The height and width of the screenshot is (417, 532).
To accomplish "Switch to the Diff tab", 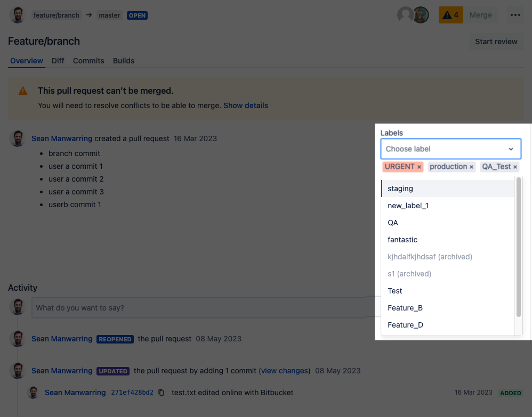I will click(x=58, y=61).
